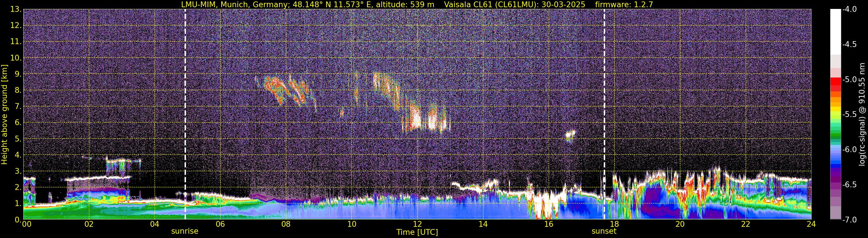This screenshot has width=868, height=238.
Task: Click the '11.' tick on the height axis
Action: pyautogui.click(x=16, y=42)
